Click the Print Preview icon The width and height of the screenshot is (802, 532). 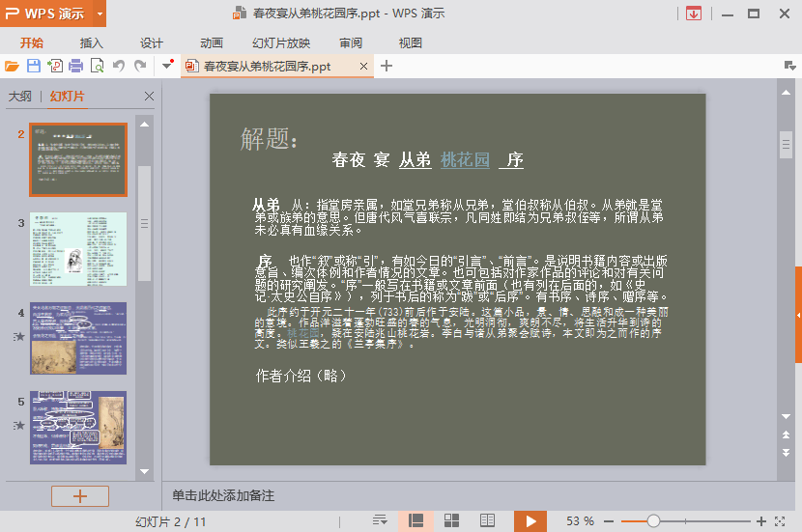tap(97, 66)
